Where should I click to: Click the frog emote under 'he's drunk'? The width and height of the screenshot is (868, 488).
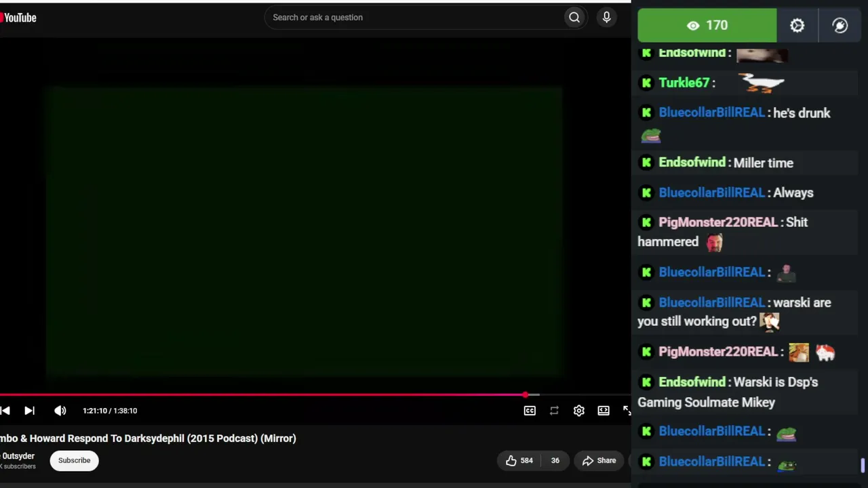tap(651, 136)
